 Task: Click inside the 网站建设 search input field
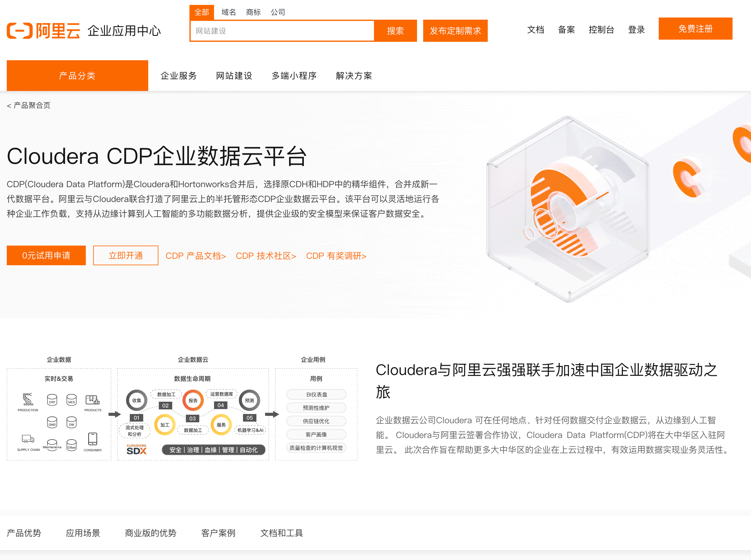[283, 30]
